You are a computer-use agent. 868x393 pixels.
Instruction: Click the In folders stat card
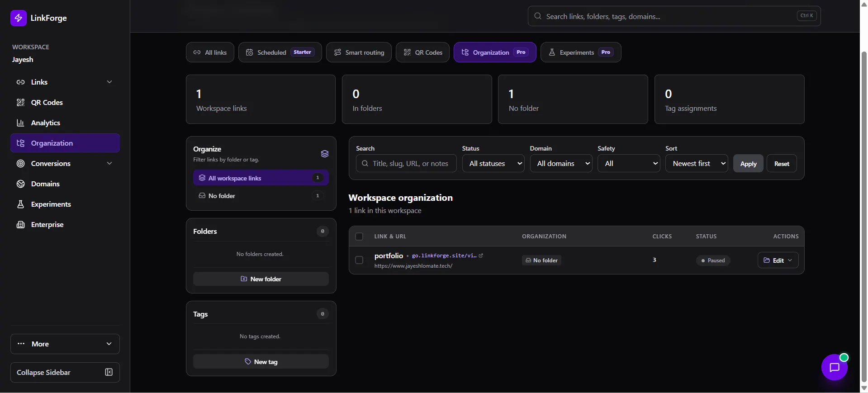417,99
